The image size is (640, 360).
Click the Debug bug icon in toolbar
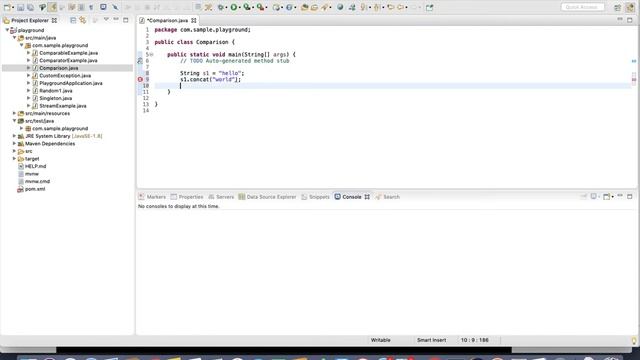[221, 7]
